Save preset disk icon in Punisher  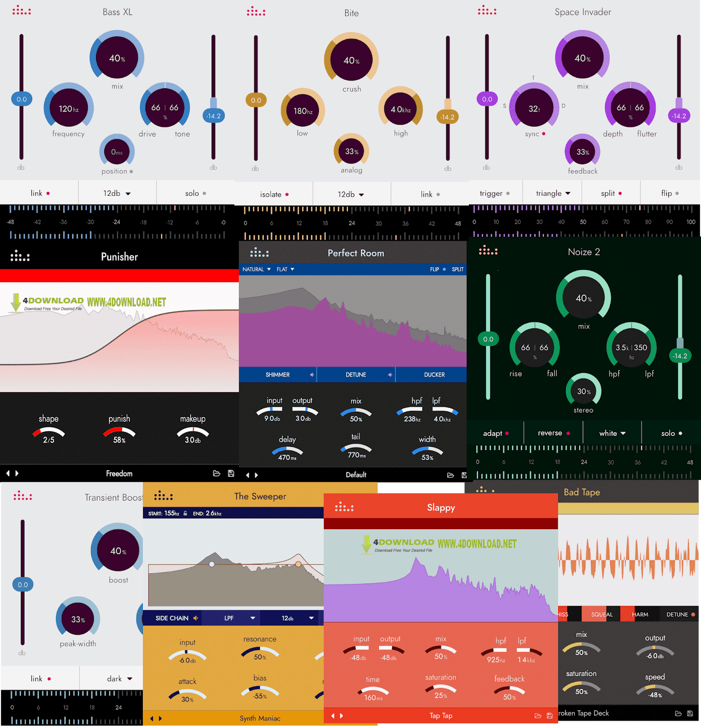click(231, 473)
